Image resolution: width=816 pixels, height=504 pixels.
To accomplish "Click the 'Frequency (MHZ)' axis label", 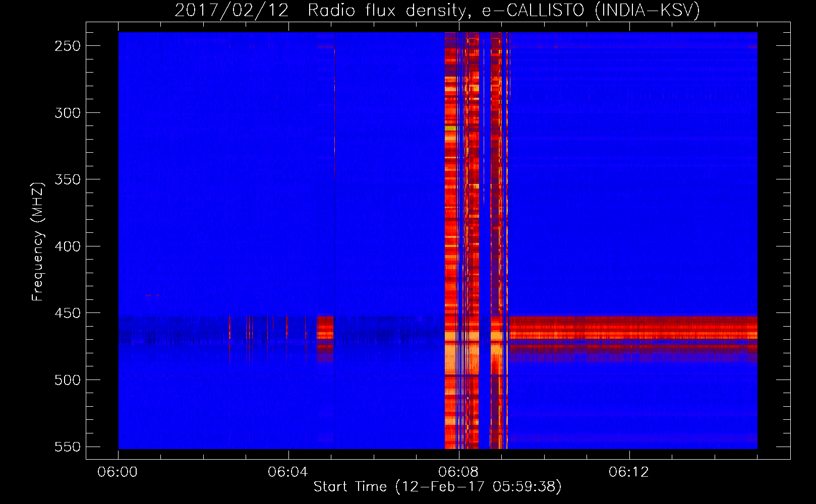I will pyautogui.click(x=38, y=241).
